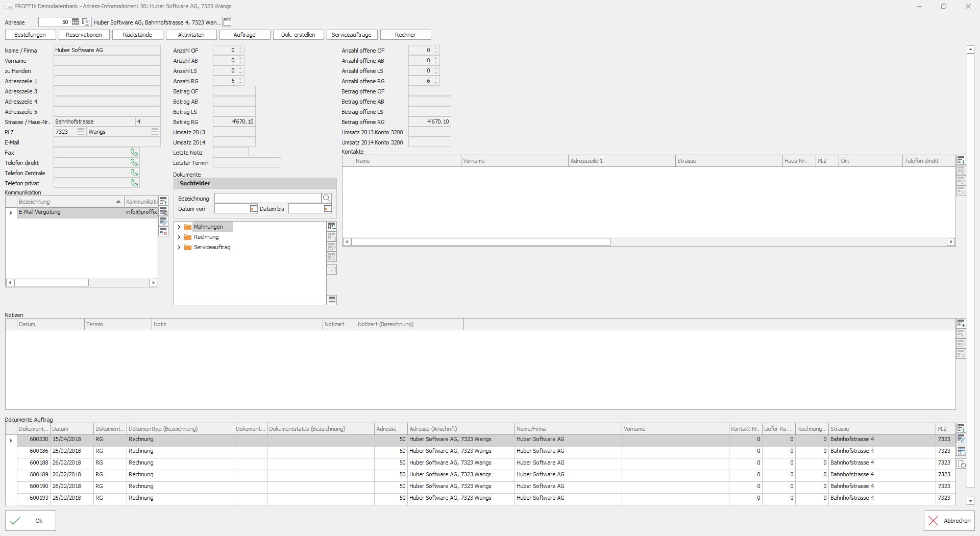
Task: Sort Dokumente Auftrag by Datum column
Action: click(x=72, y=429)
